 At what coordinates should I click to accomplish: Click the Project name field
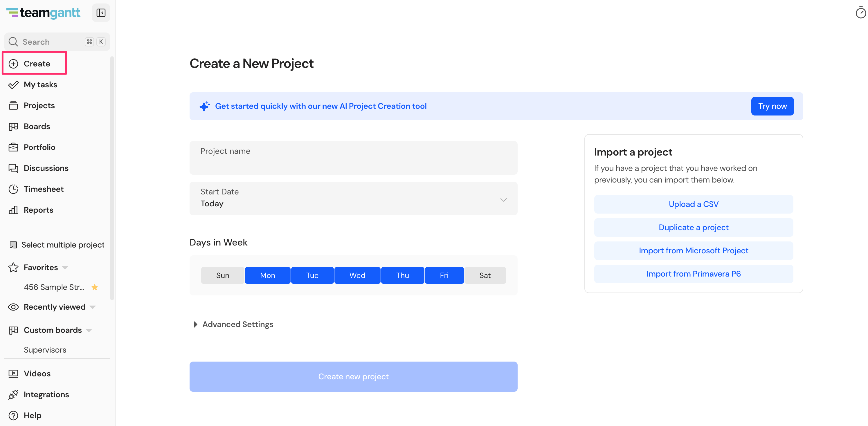tap(353, 158)
